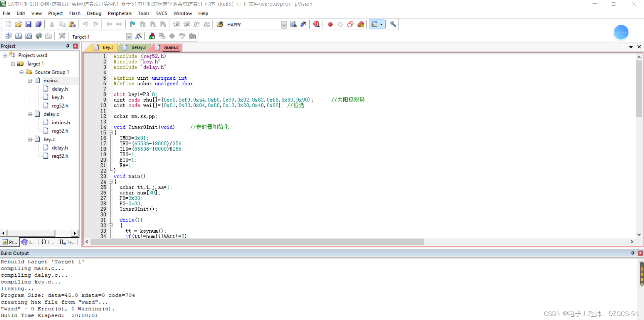Screen dimensions: 644x320
Task: Download to flash with LOAD icon
Action: (x=62, y=36)
